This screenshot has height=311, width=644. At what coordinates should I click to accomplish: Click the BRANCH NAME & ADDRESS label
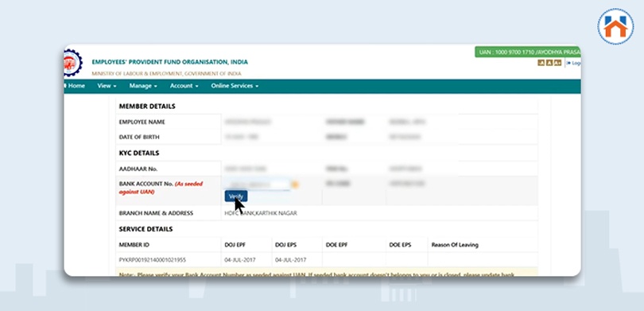pos(156,213)
